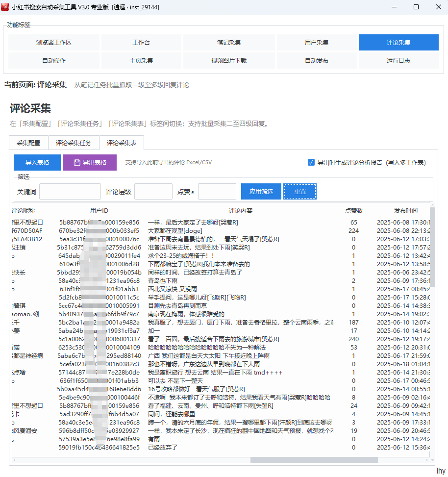Minimize the application window
Viewport: 448px width, 477px height.
394,7
